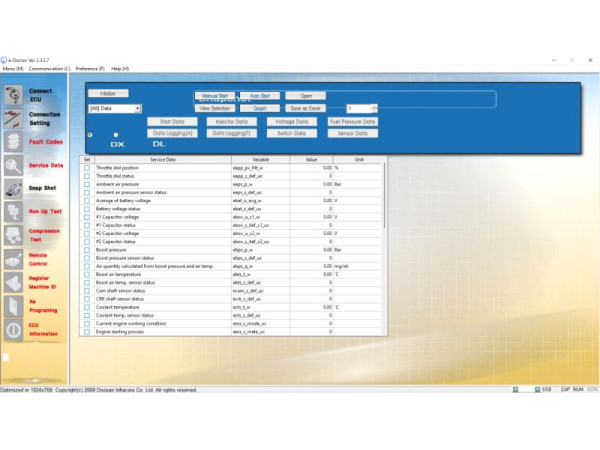
Task: Click the Snap Shot camera icon
Action: (13, 188)
